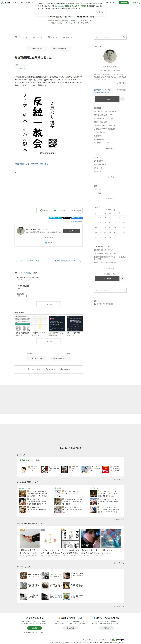
Task: Click フォロー in the yakamakenta follow box
Action: pyautogui.click(x=72, y=231)
